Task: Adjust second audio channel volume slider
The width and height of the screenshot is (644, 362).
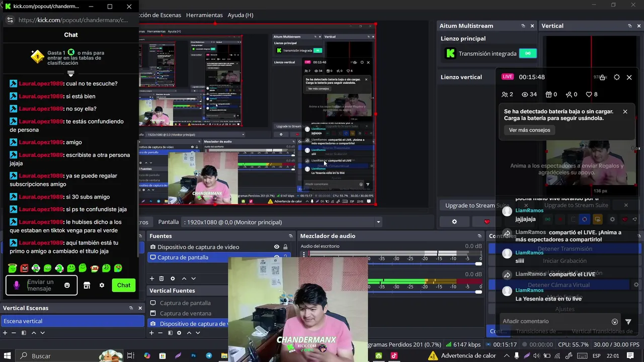Action: tap(478, 292)
